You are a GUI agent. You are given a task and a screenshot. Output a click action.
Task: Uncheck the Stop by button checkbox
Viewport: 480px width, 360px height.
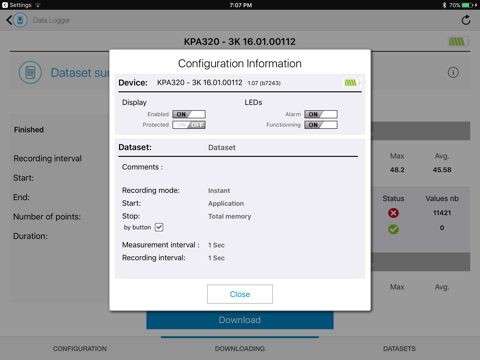click(x=159, y=227)
